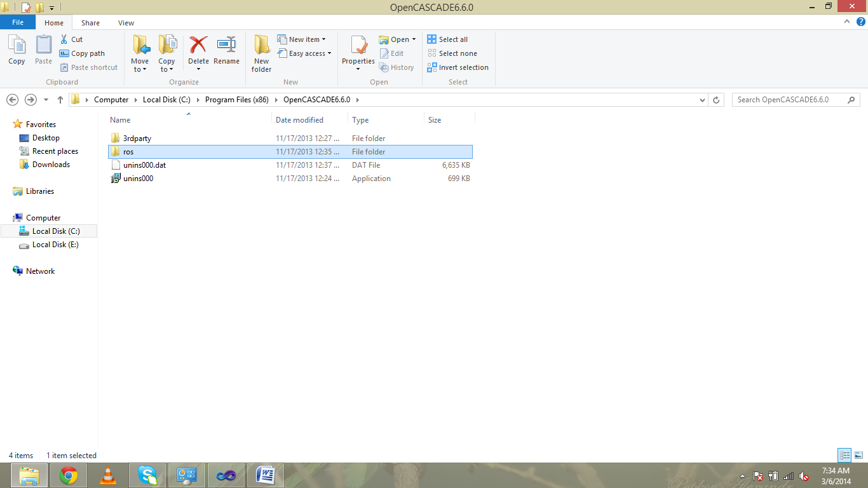The width and height of the screenshot is (868, 488).
Task: Click Computer in the address breadcrumb
Action: [x=111, y=100]
